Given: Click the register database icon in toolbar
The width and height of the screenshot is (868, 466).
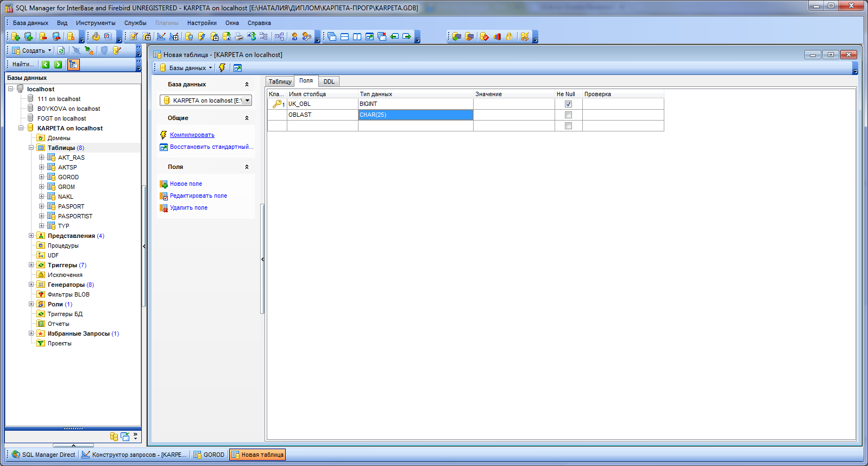Looking at the screenshot, I should 28,36.
